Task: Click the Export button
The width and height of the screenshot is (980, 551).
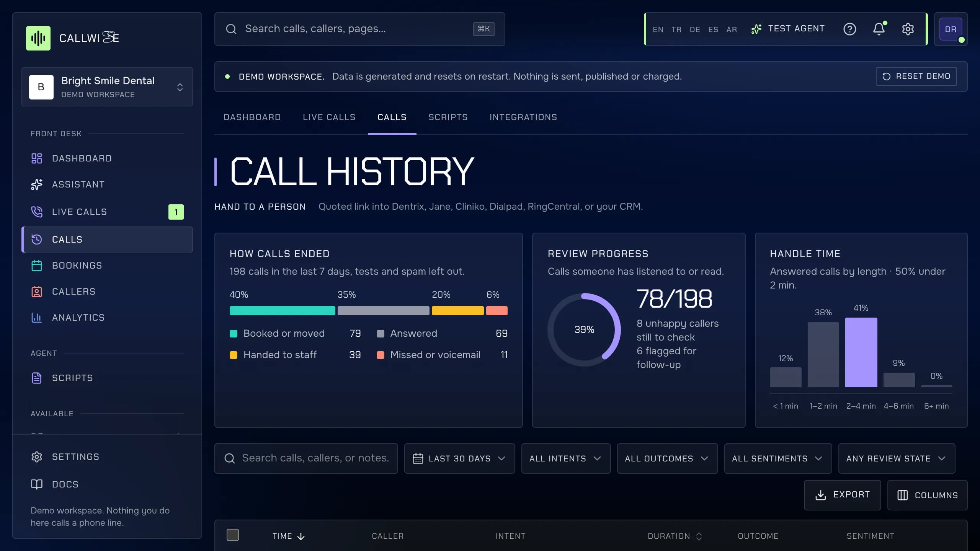Action: pyautogui.click(x=842, y=495)
